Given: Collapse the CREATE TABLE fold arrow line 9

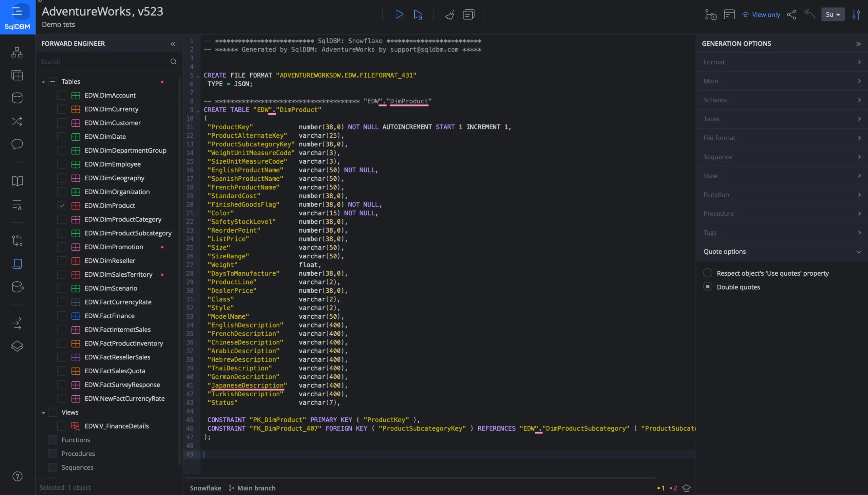Looking at the screenshot, I should 198,111.
